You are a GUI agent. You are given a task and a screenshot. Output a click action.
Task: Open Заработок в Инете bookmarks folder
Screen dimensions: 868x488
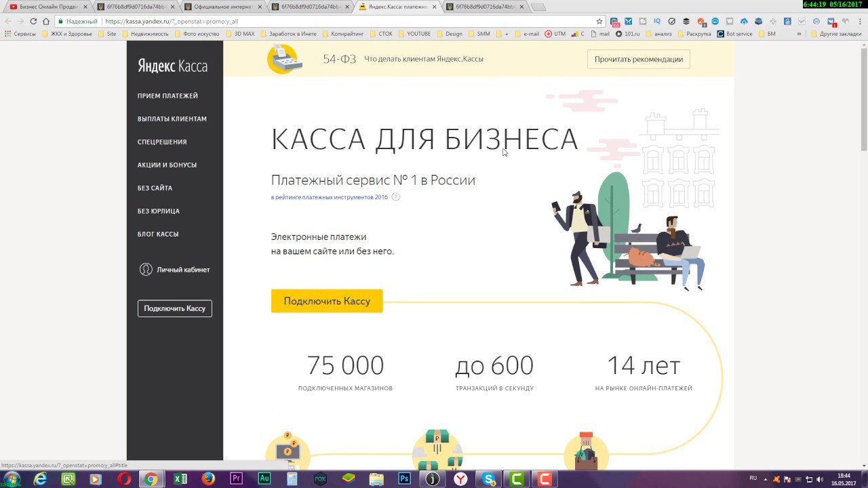288,33
